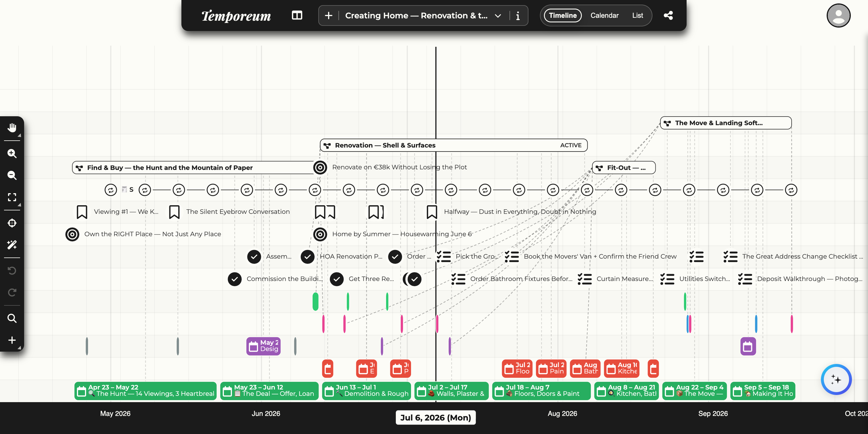The width and height of the screenshot is (868, 434).
Task: Click the undo arrow in sidebar
Action: point(12,271)
